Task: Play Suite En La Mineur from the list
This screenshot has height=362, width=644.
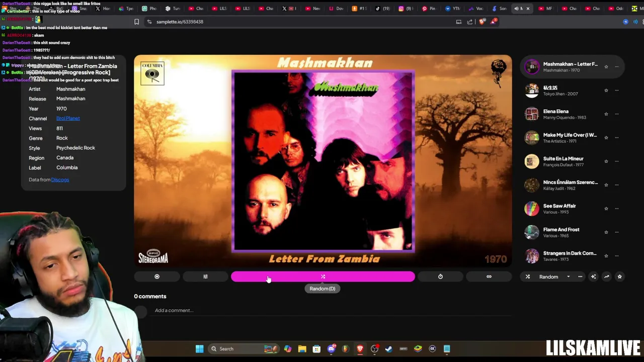Action: (532, 161)
